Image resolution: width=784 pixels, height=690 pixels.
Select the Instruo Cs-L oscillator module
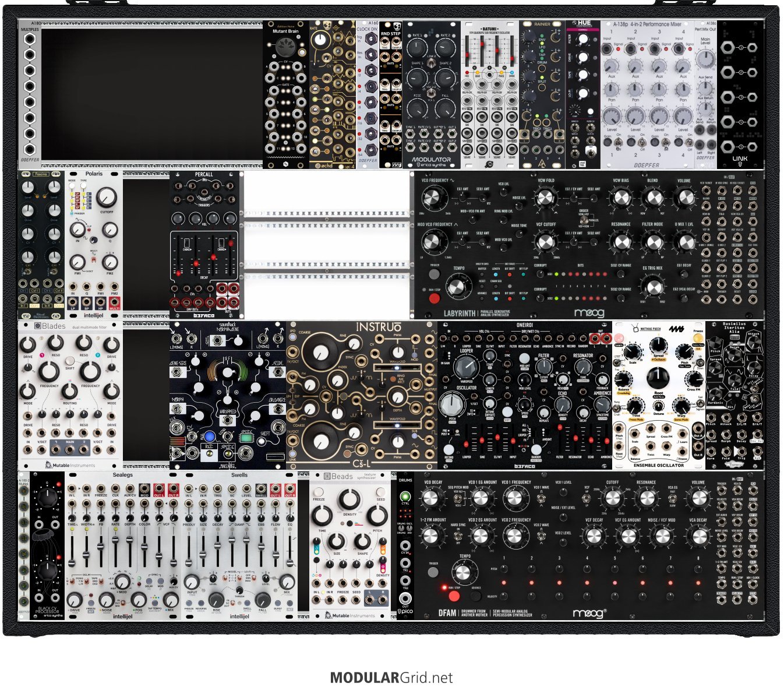tap(362, 395)
